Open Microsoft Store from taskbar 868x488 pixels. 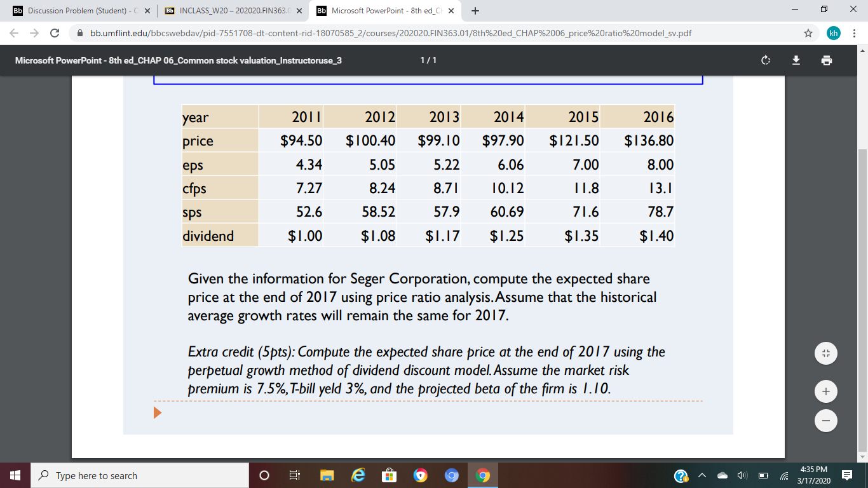point(389,475)
